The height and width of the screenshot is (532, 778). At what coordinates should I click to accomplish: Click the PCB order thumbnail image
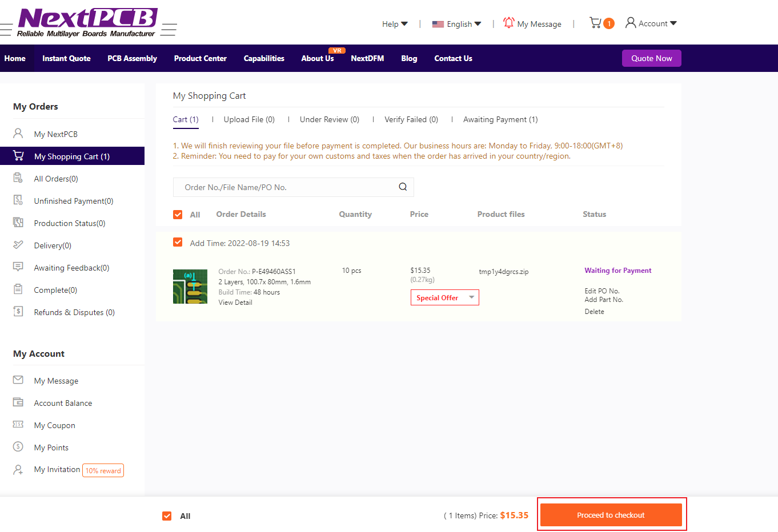(x=190, y=287)
